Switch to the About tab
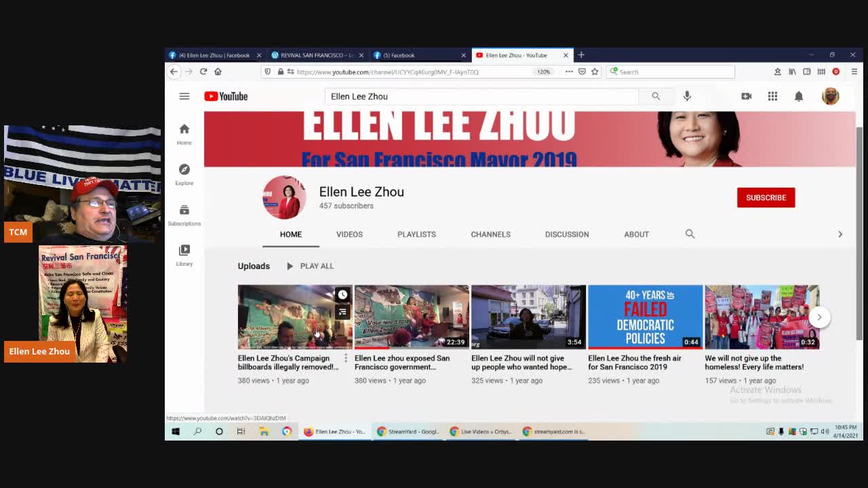Viewport: 868px width, 488px height. 636,234
